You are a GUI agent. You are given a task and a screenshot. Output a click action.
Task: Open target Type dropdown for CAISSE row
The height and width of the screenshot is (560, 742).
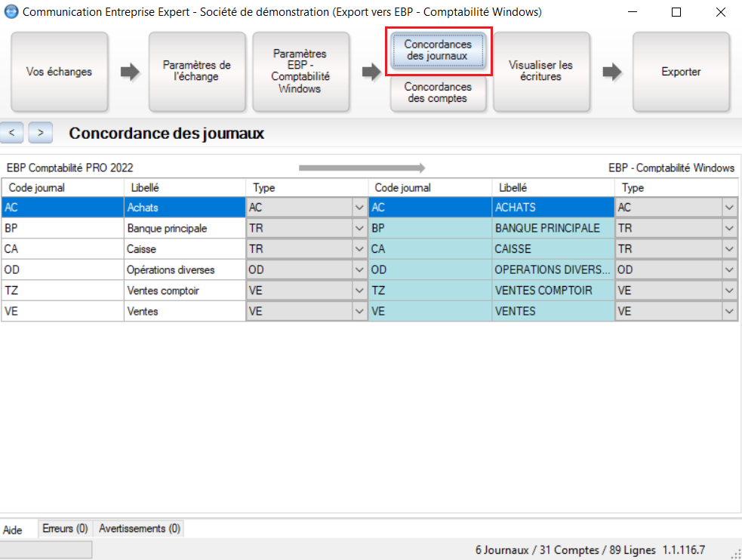[729, 249]
